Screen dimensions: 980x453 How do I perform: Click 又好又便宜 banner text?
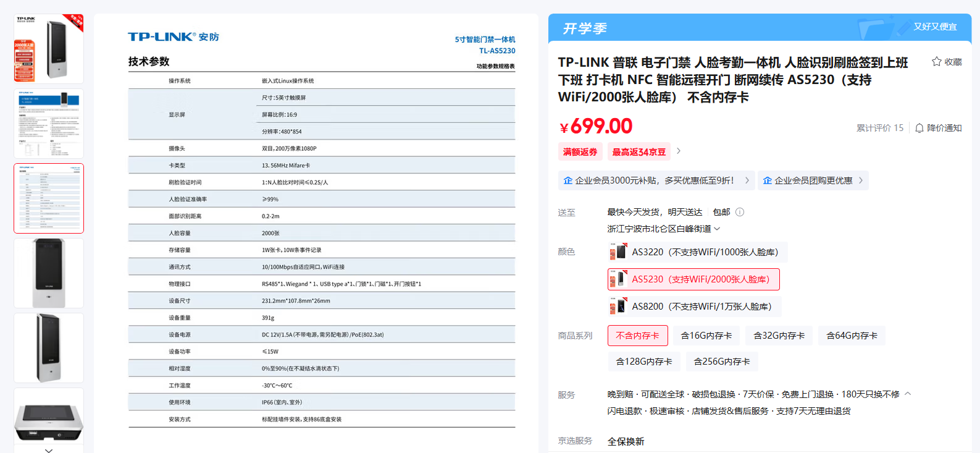pos(935,27)
